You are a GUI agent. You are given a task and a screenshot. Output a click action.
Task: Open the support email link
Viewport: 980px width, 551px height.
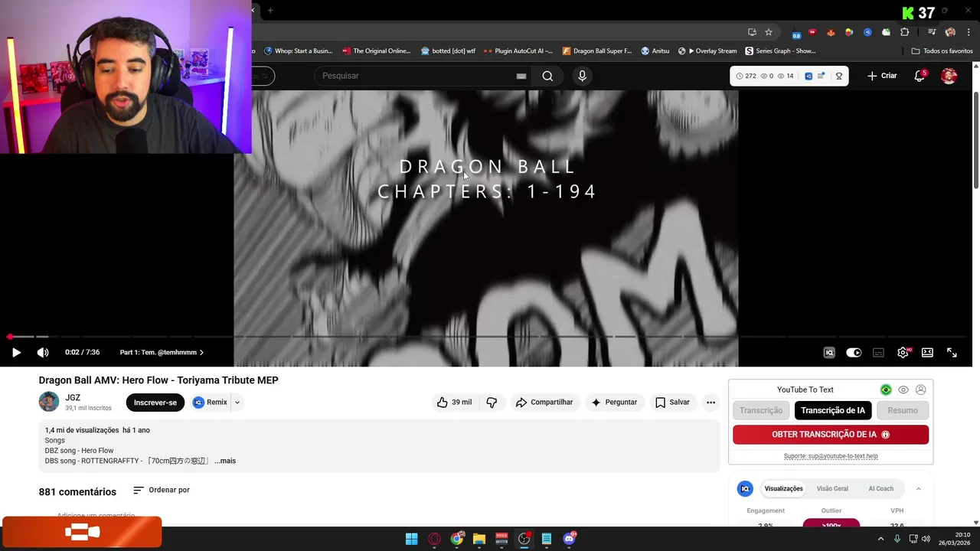[831, 456]
